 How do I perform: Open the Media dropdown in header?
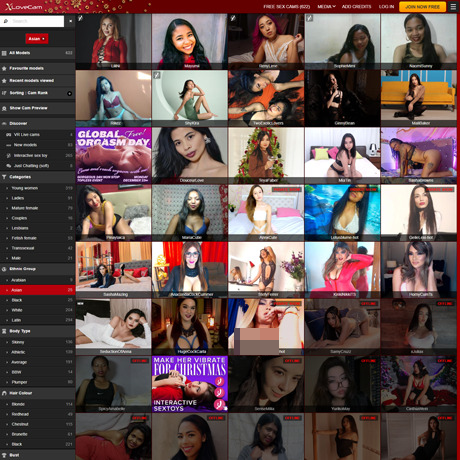point(326,7)
